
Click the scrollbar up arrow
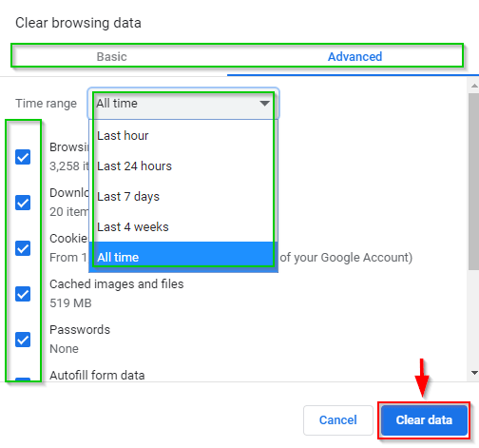click(474, 86)
